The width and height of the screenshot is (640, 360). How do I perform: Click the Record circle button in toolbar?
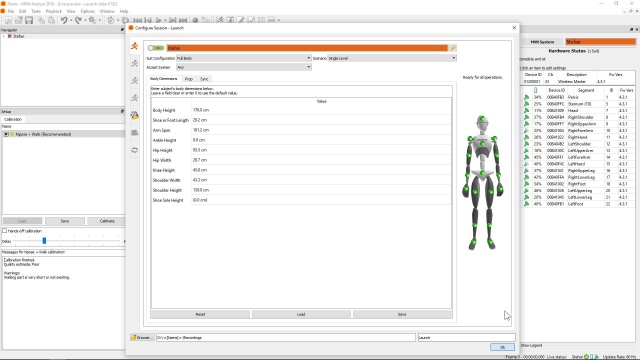pos(195,20)
